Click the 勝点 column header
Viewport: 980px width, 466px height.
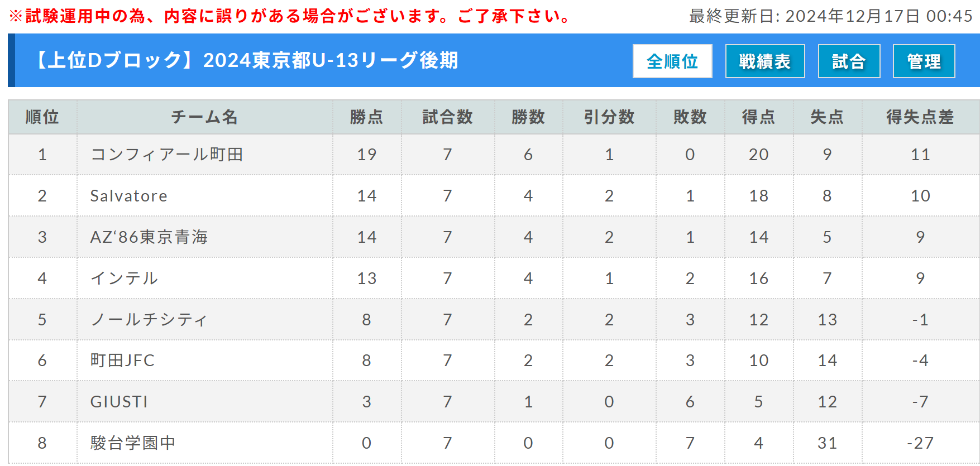point(367,117)
